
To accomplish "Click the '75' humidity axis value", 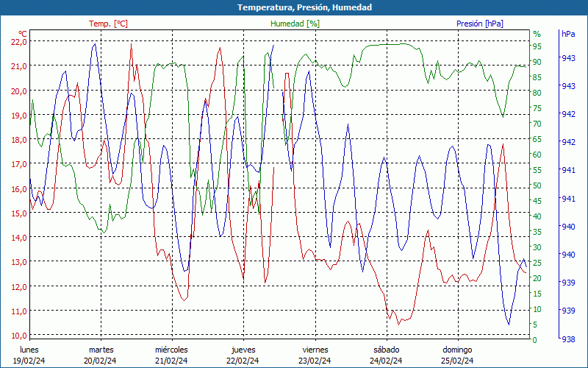I will [x=537, y=108].
